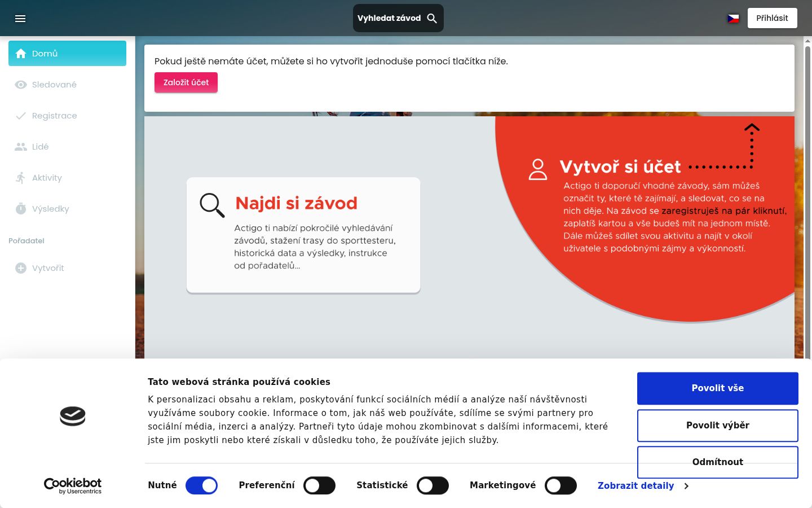Click the home icon beside Domů
The width and height of the screenshot is (812, 508).
tap(21, 54)
